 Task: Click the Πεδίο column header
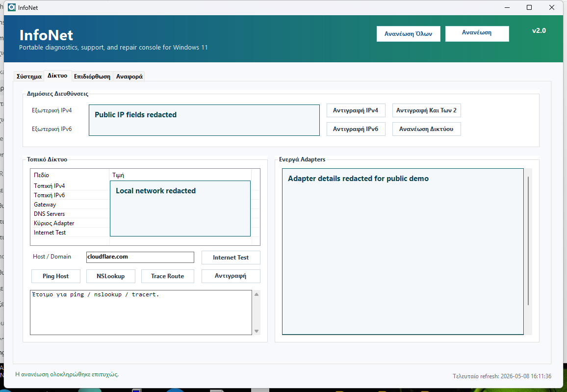pos(70,175)
